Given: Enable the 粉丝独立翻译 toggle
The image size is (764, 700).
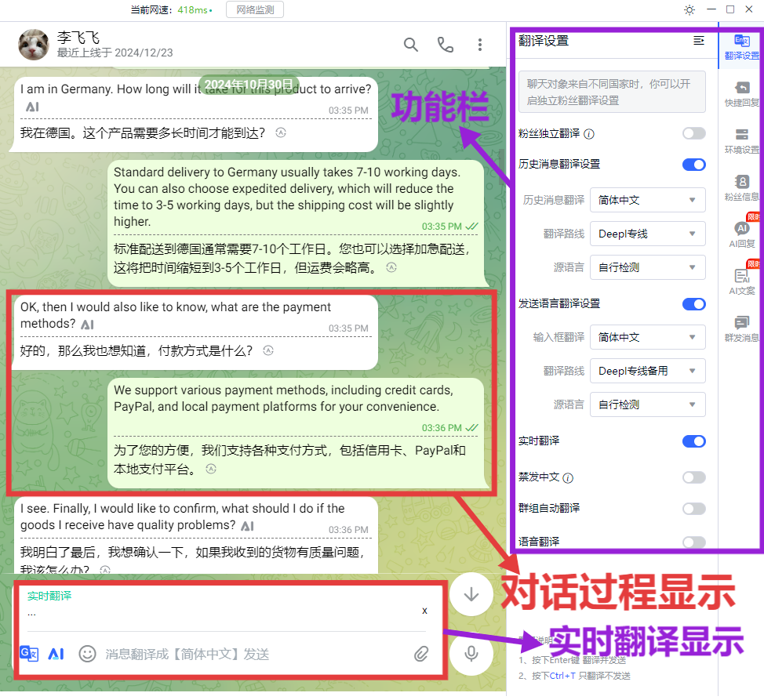Looking at the screenshot, I should click(x=693, y=134).
